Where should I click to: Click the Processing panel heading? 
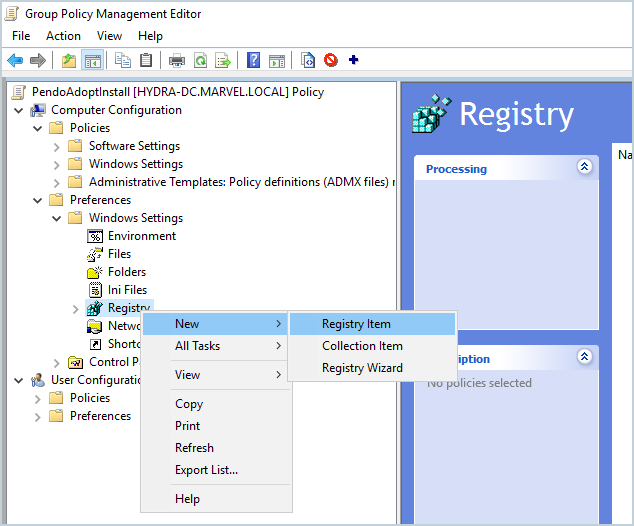456,169
